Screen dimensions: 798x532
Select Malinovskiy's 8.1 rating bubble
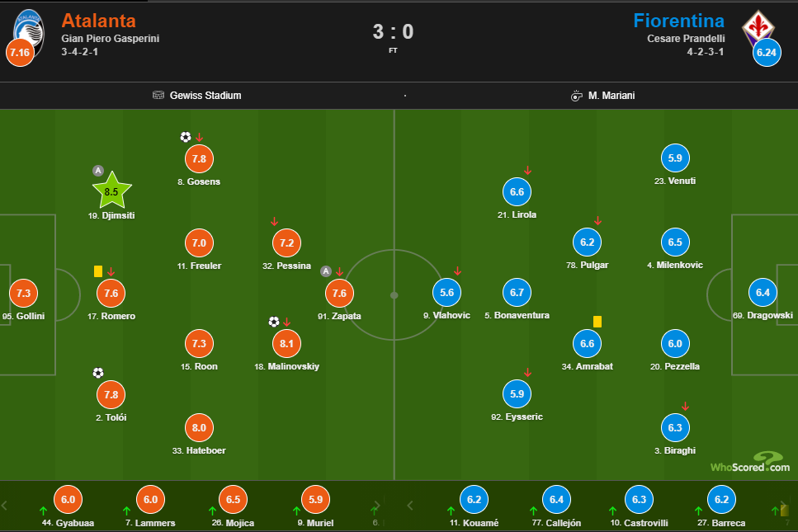tap(286, 343)
